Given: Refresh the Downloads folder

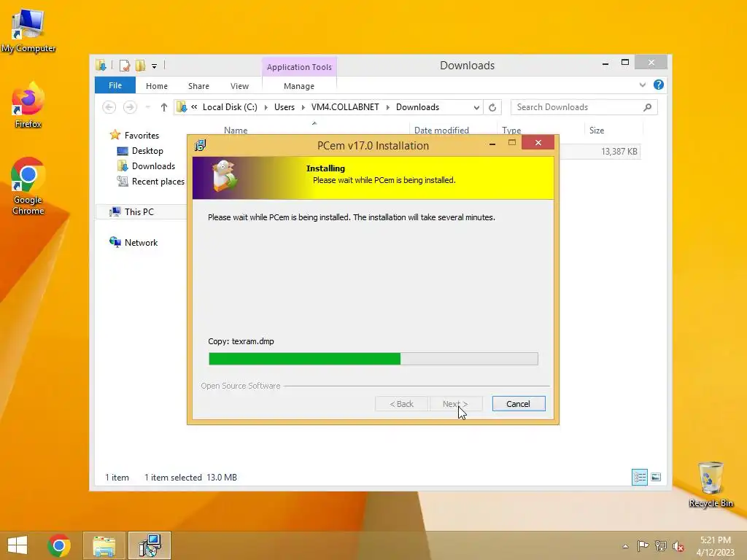Looking at the screenshot, I should 492,108.
